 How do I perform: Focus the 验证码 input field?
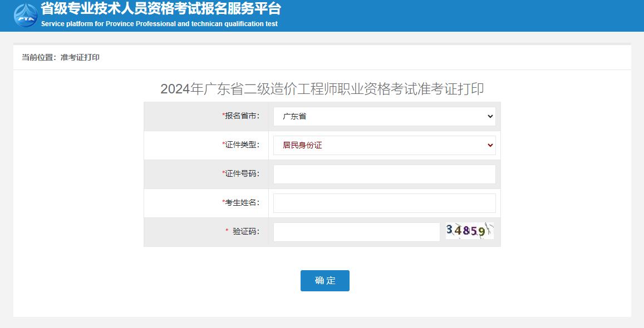[356, 232]
